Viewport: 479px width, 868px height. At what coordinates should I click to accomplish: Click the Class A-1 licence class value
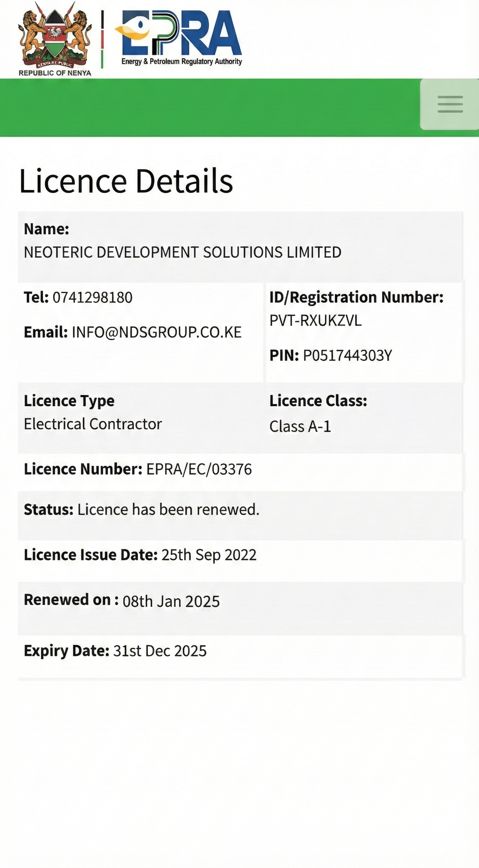(x=300, y=426)
